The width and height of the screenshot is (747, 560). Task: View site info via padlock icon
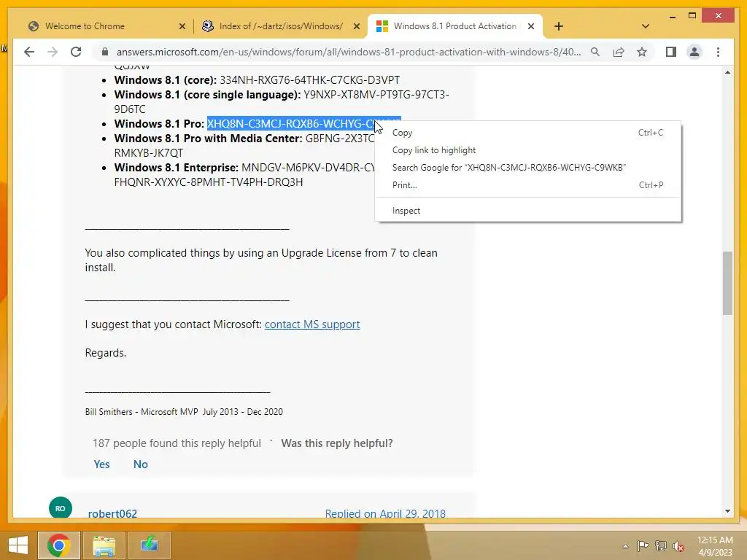coord(105,52)
